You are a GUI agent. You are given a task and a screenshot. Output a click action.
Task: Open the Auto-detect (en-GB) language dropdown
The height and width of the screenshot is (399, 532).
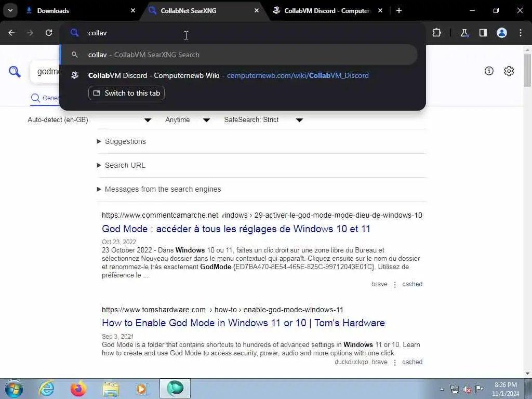coord(89,120)
